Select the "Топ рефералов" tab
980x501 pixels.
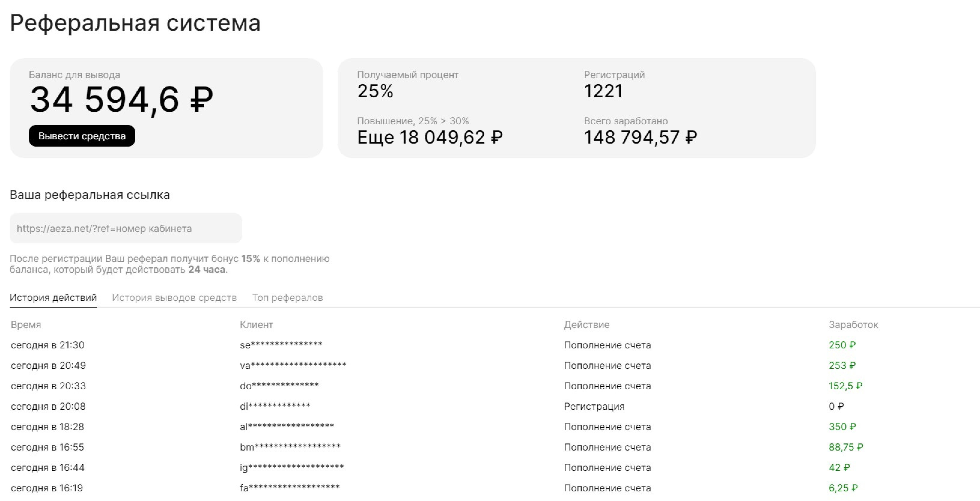(287, 297)
